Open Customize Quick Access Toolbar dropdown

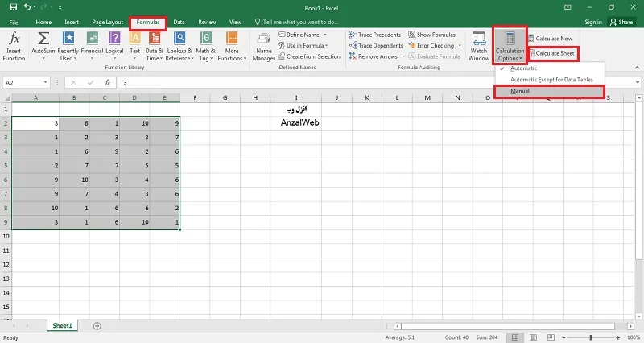point(60,7)
